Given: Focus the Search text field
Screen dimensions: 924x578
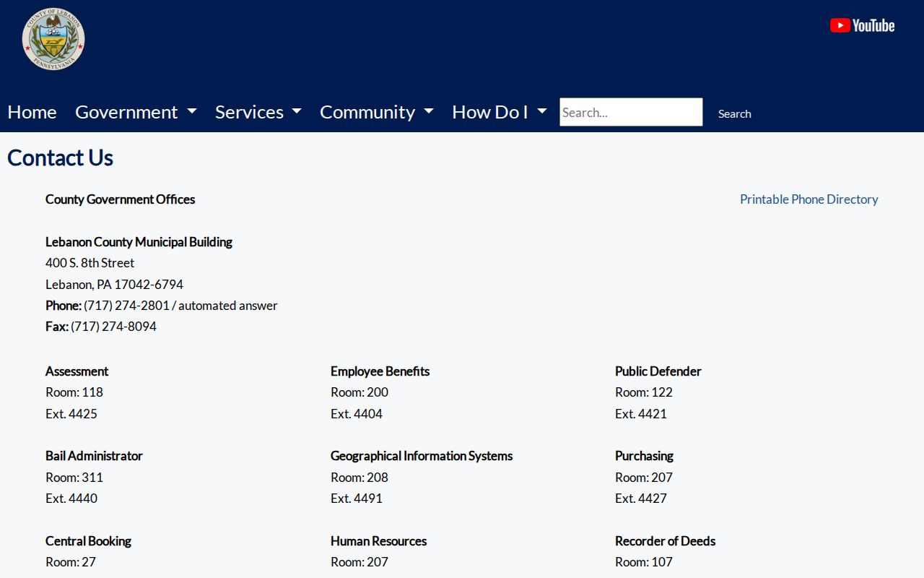Looking at the screenshot, I should tap(631, 112).
